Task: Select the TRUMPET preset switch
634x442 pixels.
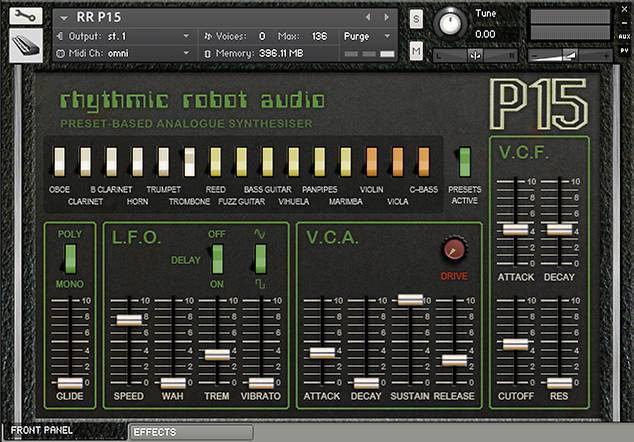Action: [163, 162]
